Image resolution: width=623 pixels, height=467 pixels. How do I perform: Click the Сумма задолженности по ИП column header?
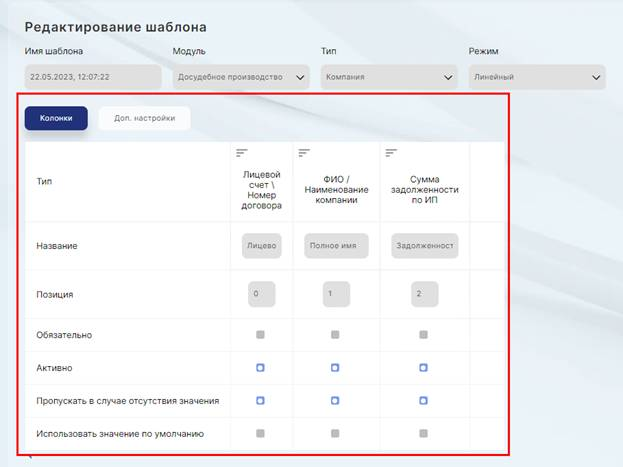[x=425, y=190]
